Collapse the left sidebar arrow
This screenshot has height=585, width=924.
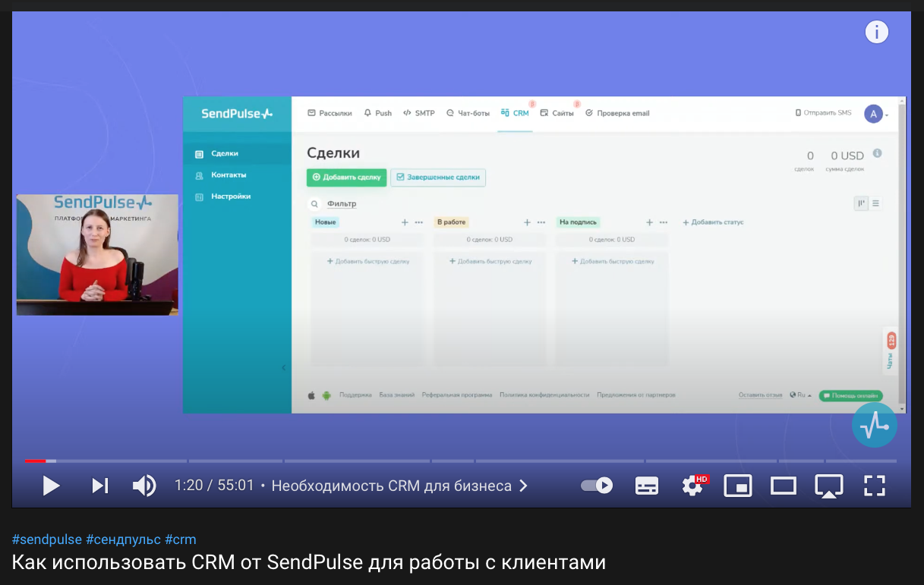(x=284, y=368)
